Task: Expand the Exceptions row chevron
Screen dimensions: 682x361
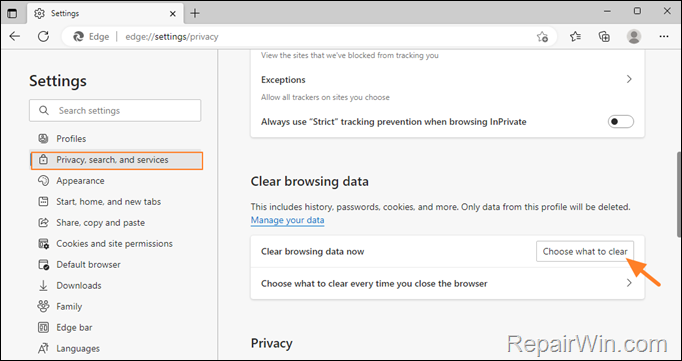Action: (x=629, y=80)
